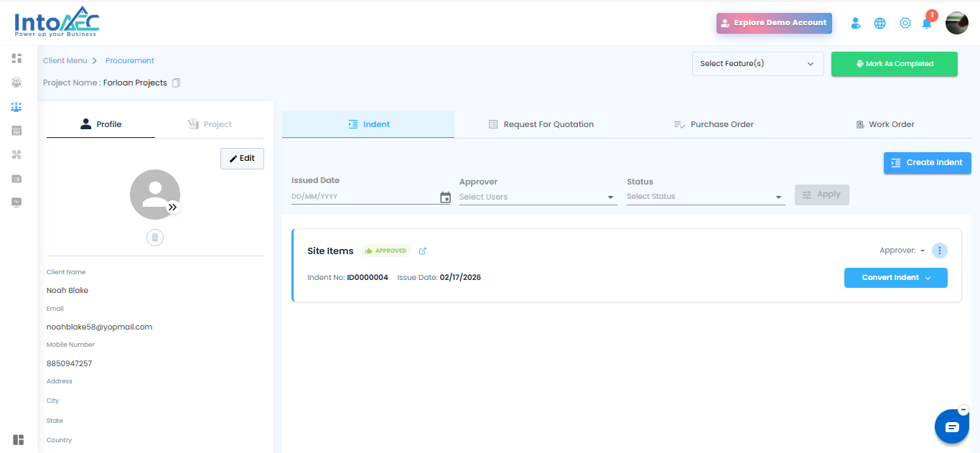Open the clients group icon in sidebar

click(17, 106)
